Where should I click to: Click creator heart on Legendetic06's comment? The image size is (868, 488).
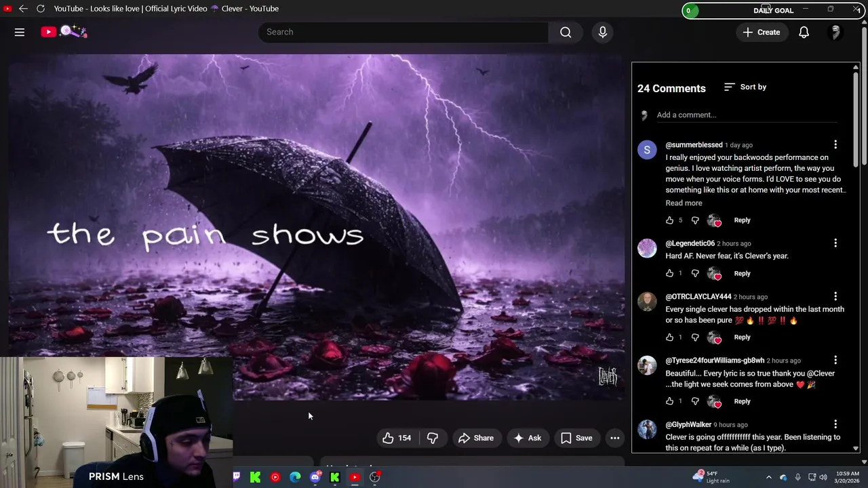coord(714,273)
